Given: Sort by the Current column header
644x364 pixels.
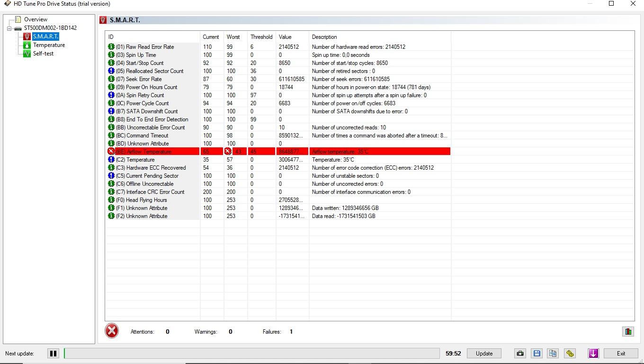Looking at the screenshot, I should click(x=212, y=37).
